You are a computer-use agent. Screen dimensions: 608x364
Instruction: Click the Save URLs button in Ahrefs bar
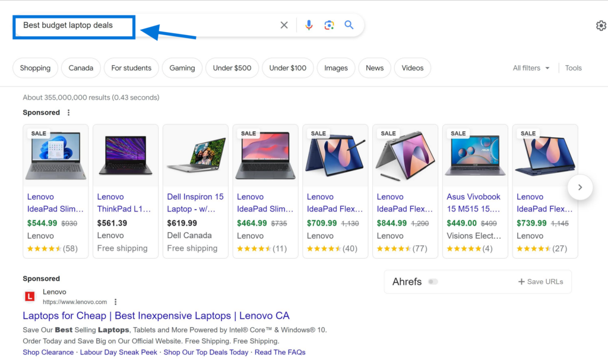[x=541, y=281]
